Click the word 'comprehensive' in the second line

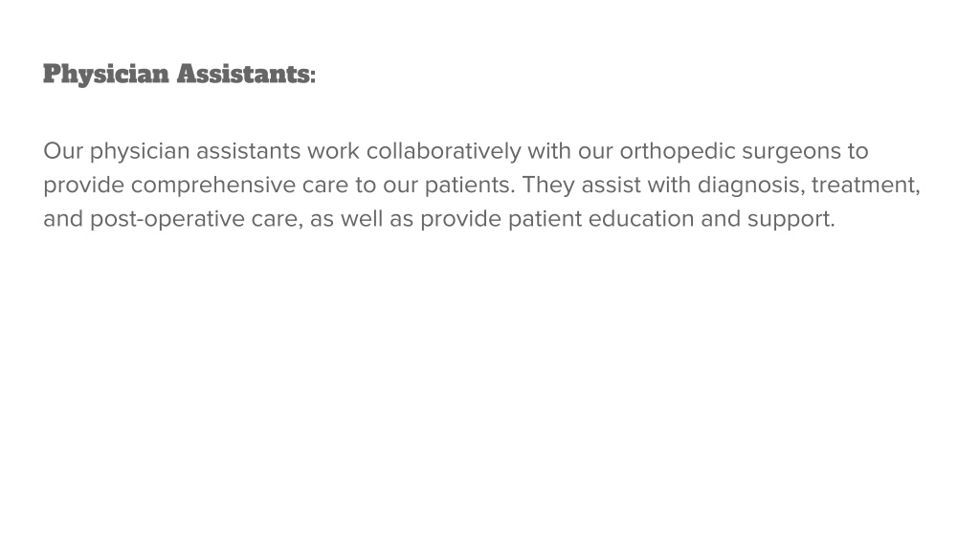tap(213, 186)
